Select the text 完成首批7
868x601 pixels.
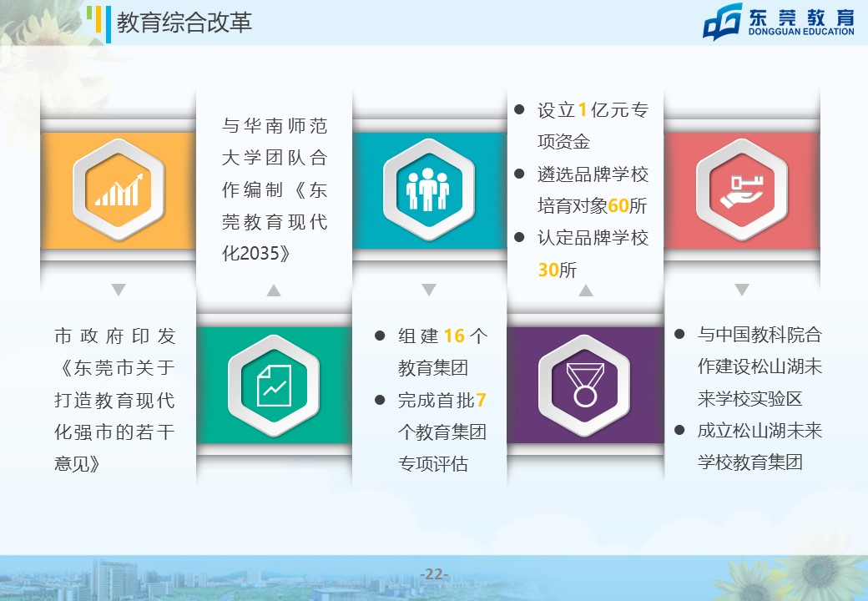click(442, 400)
